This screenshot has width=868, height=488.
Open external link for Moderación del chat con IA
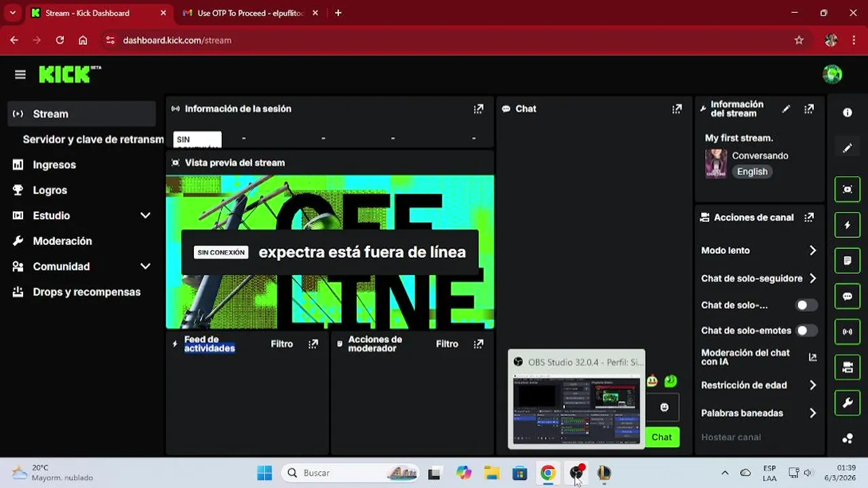(812, 357)
